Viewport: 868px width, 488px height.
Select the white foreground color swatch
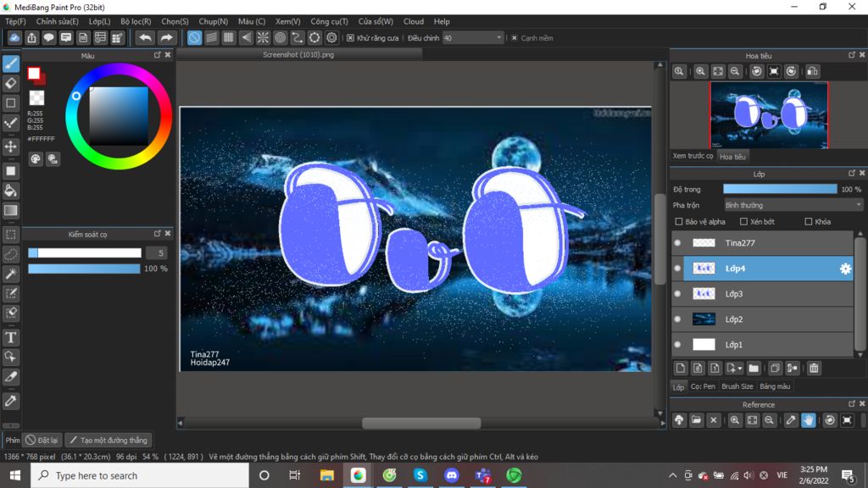point(34,73)
